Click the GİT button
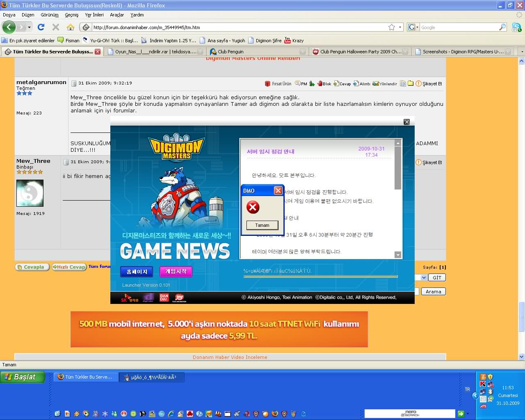525x420 pixels. (437, 278)
